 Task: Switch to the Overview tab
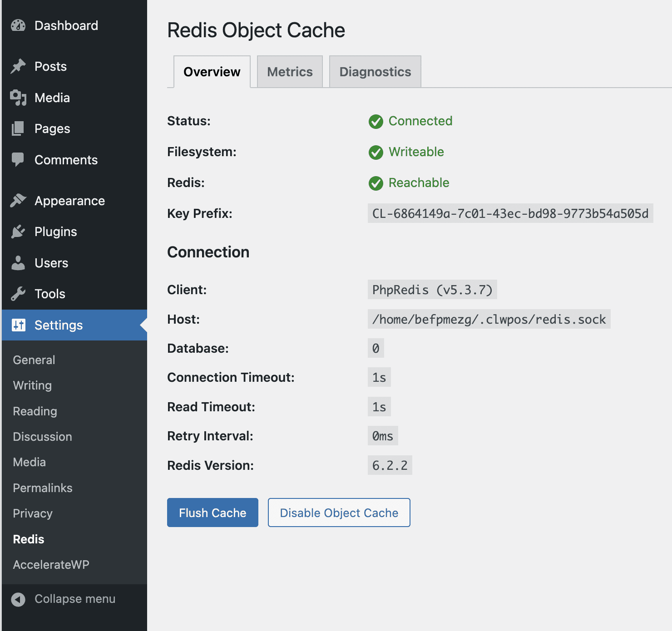(x=212, y=72)
